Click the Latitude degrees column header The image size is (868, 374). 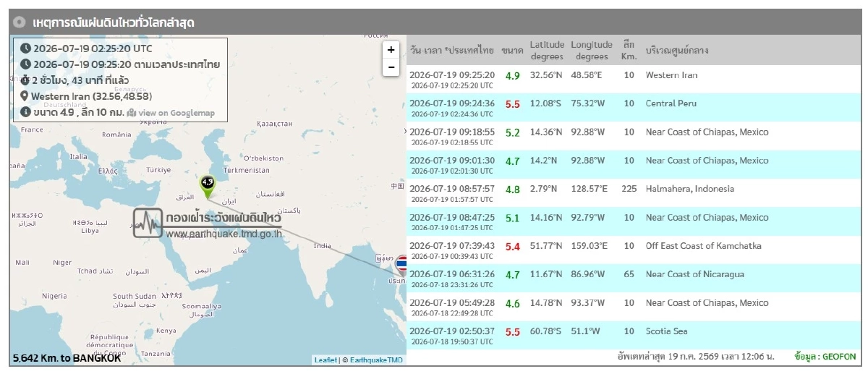click(x=547, y=50)
